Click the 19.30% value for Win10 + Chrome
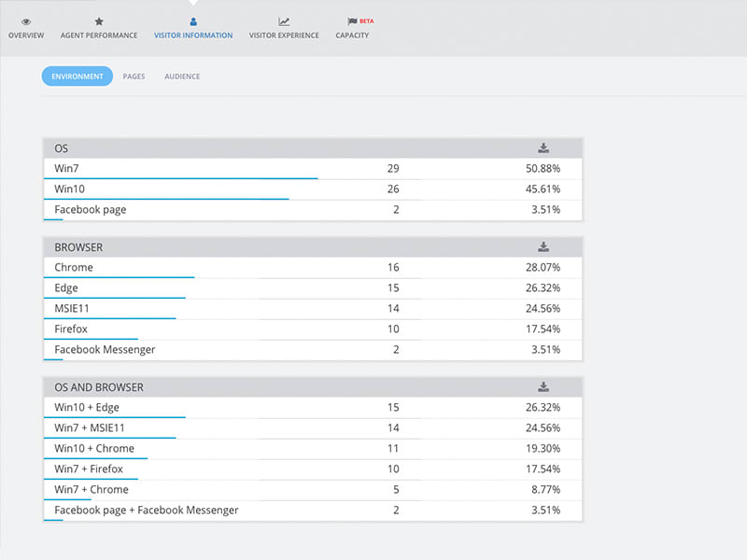Viewport: 747px width, 560px height. pos(543,448)
